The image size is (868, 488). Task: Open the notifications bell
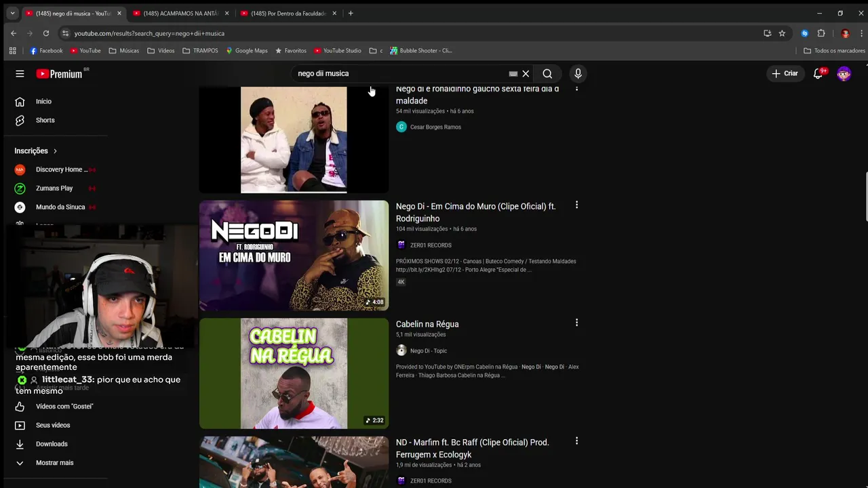click(x=818, y=73)
